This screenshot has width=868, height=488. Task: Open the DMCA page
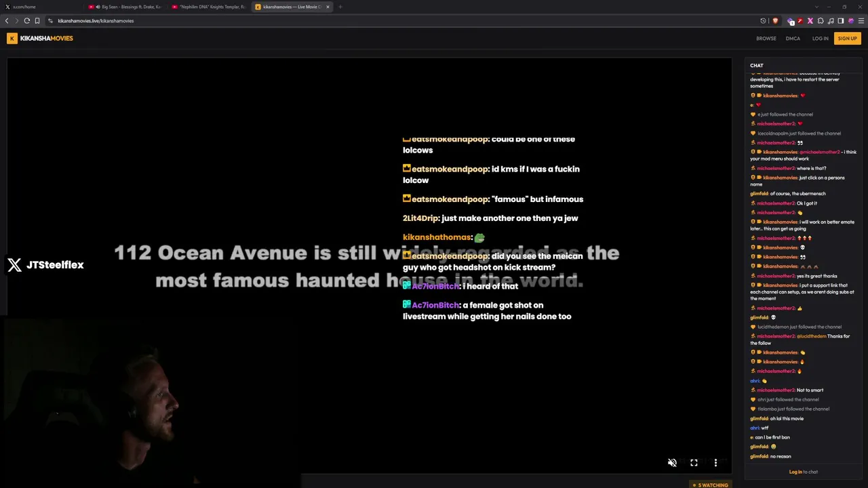click(793, 39)
